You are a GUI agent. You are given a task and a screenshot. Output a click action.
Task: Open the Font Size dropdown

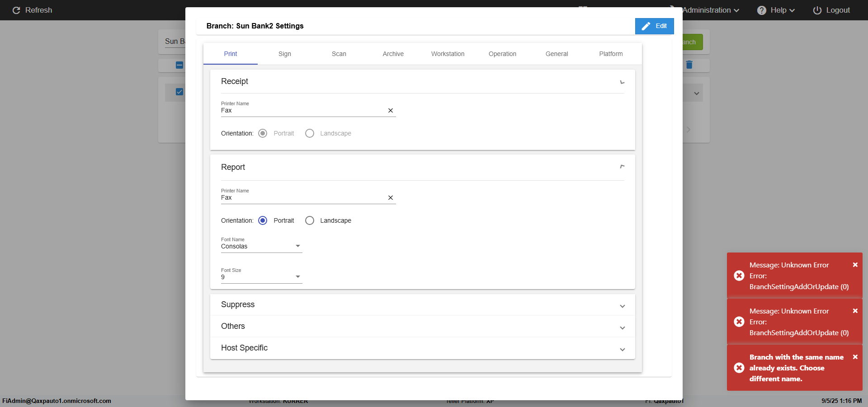(x=297, y=277)
